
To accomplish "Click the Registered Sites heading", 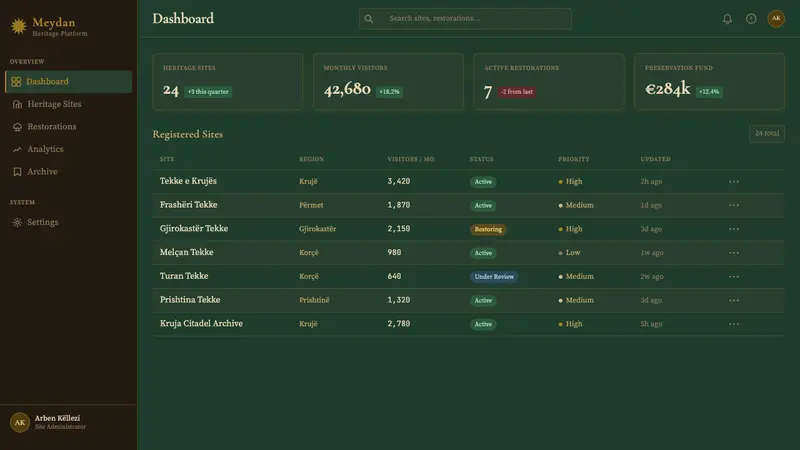I will [188, 134].
